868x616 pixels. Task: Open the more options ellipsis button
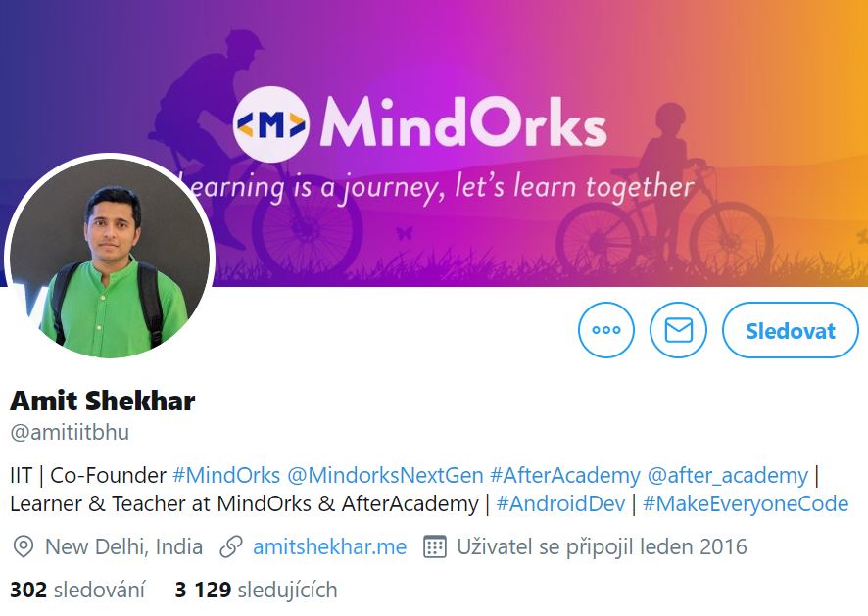click(x=606, y=330)
